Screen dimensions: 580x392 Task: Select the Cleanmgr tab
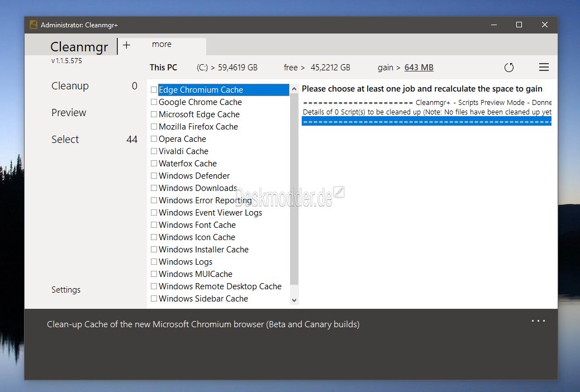click(79, 46)
